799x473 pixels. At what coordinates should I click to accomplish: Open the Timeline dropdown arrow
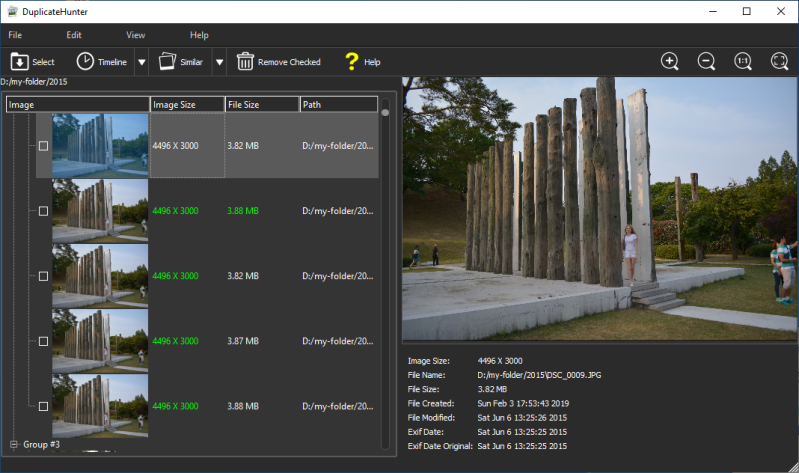(141, 62)
